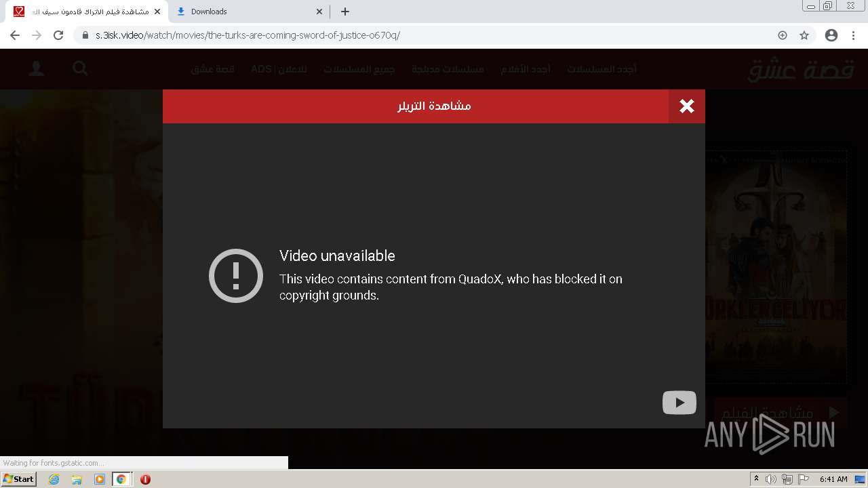
Task: Open the site search magnifier icon
Action: 80,68
